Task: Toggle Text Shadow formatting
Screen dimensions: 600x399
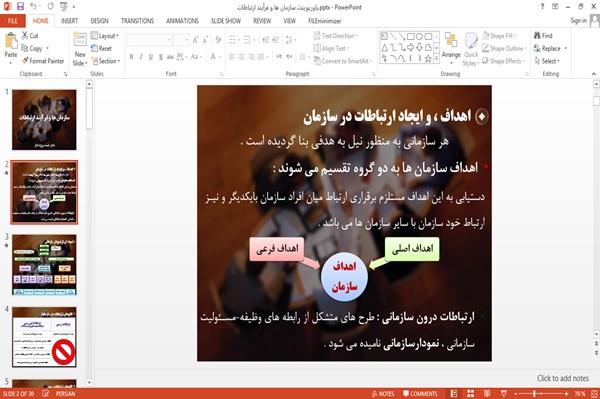Action: point(160,57)
